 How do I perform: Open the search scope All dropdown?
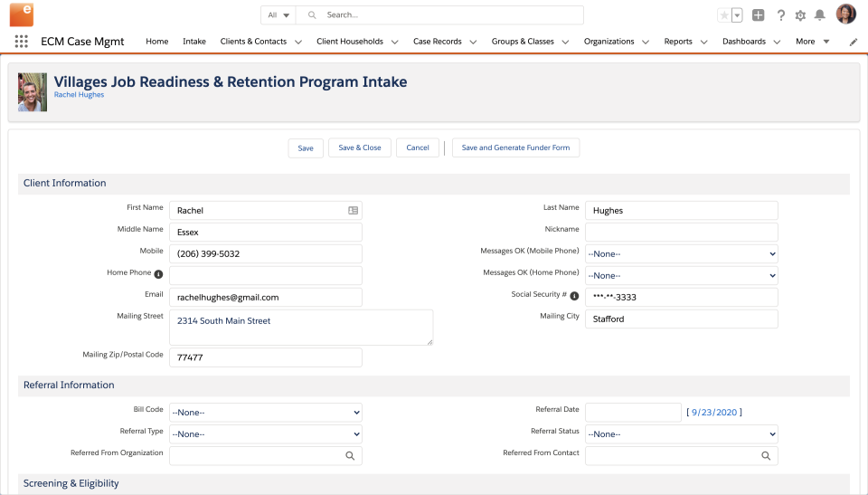(278, 15)
